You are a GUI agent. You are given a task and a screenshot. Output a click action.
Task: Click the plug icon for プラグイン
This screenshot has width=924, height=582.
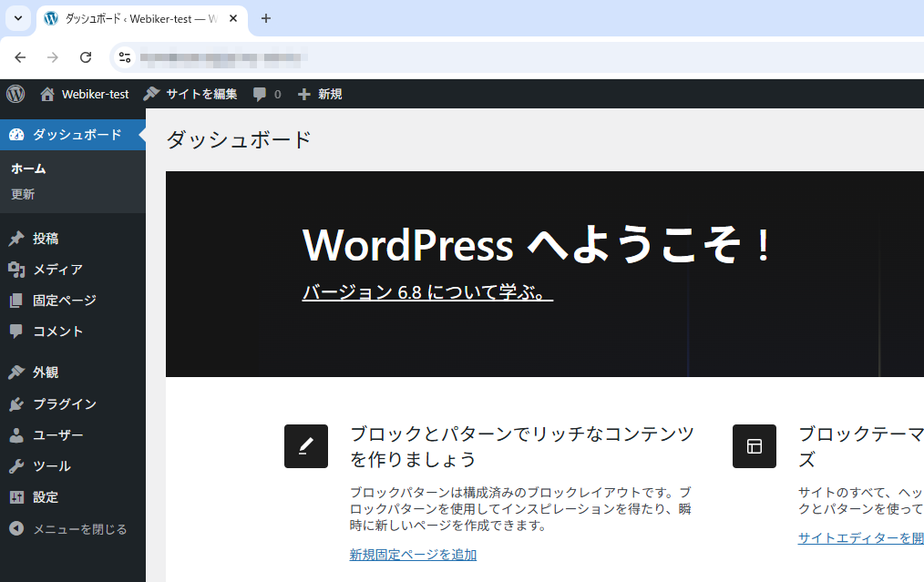click(16, 404)
